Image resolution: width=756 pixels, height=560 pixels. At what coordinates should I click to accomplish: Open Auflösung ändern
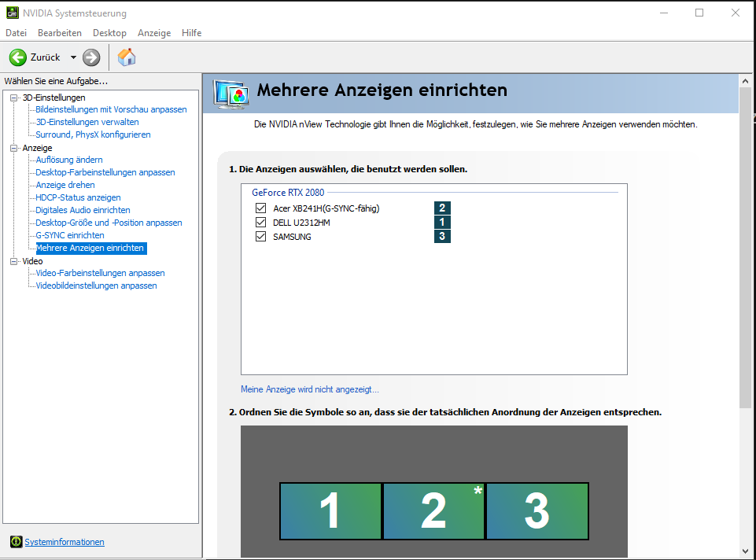(x=69, y=160)
